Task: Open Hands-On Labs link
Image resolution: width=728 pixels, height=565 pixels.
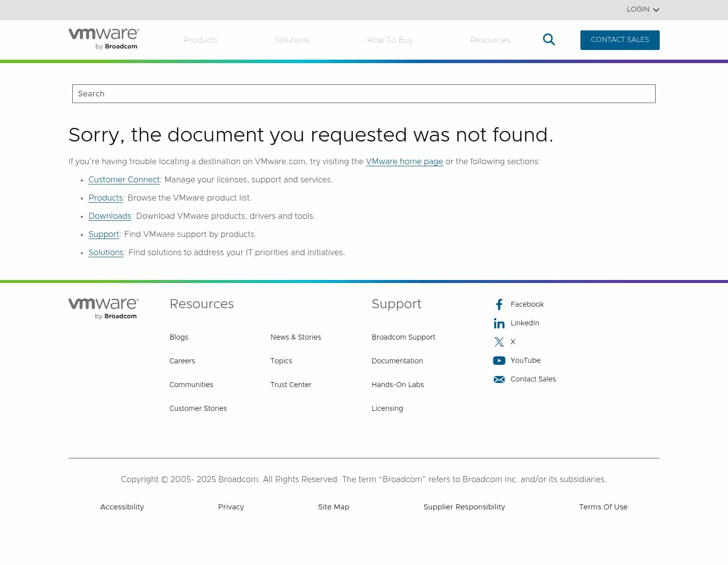Action: (398, 385)
